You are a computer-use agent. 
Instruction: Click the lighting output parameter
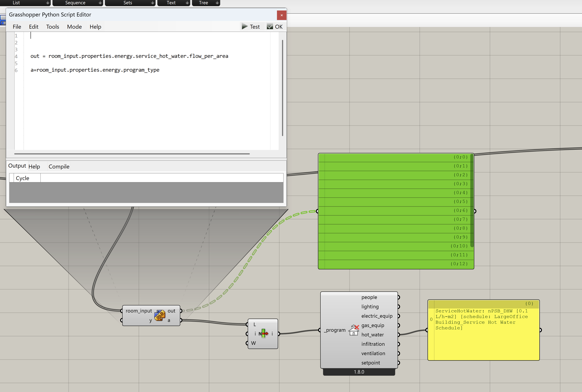click(x=370, y=306)
